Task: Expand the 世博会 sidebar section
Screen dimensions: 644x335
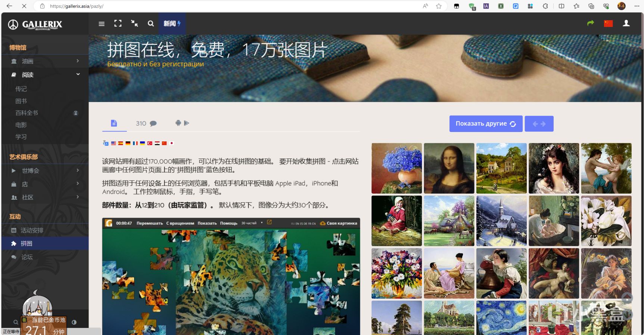Action: point(45,170)
